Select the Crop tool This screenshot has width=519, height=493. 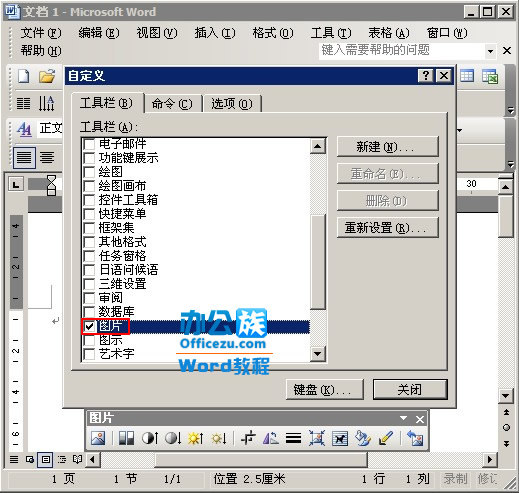tap(248, 438)
